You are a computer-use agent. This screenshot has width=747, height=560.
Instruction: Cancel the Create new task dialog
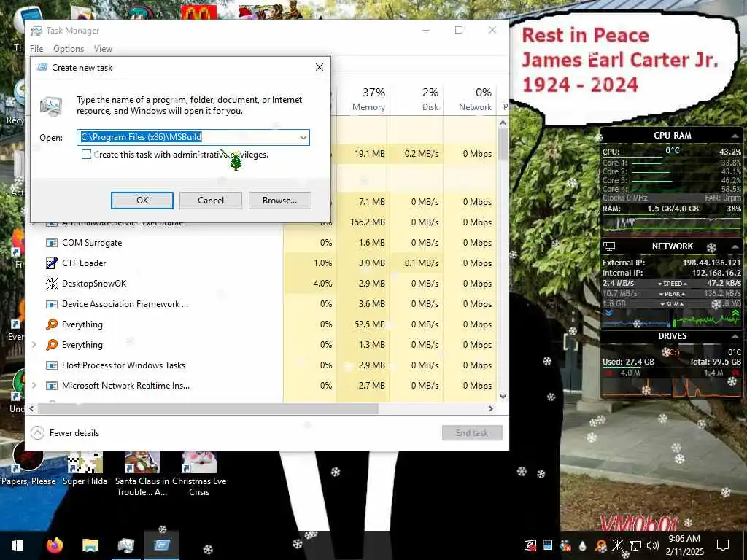point(211,201)
